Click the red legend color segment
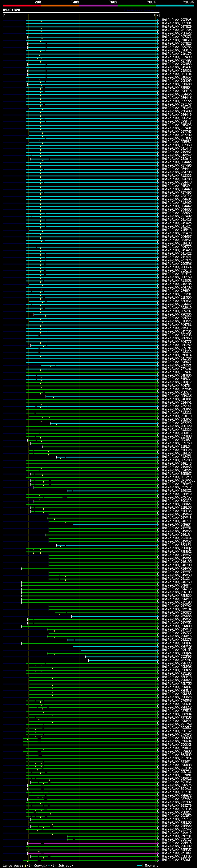This screenshot has height=868, width=197. pos(22,6)
